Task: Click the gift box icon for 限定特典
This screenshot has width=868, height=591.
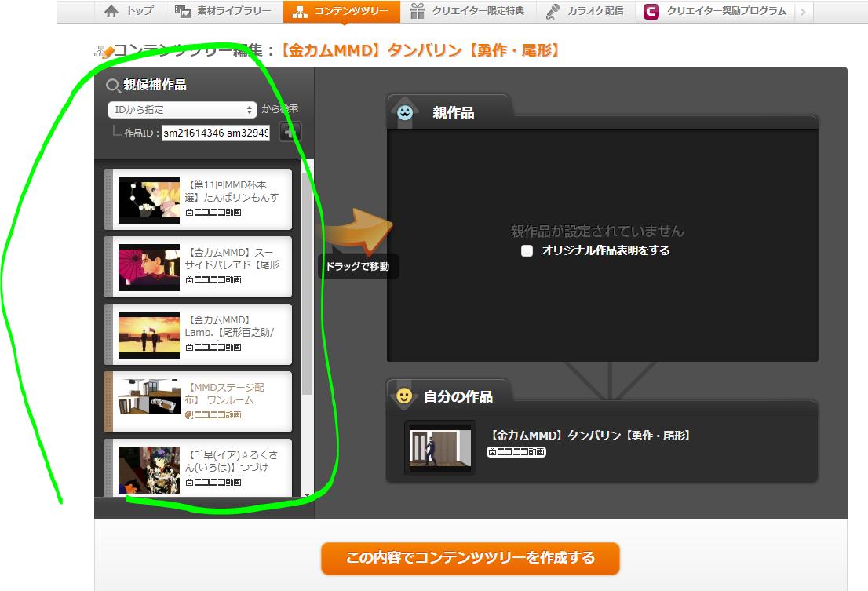Action: pos(418,11)
